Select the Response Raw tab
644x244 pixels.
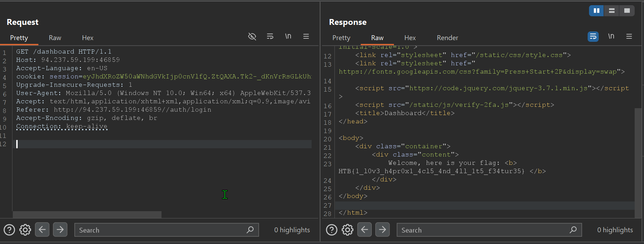point(377,38)
